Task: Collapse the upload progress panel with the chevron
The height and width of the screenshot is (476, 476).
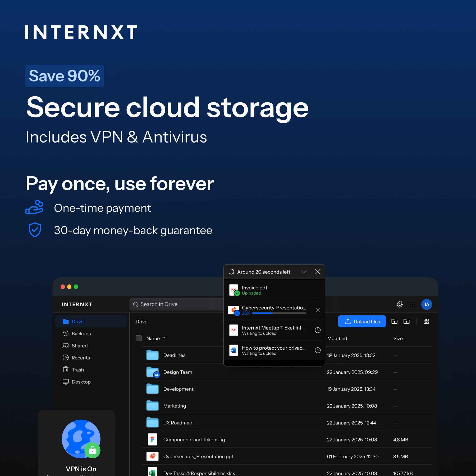Action: pyautogui.click(x=304, y=272)
